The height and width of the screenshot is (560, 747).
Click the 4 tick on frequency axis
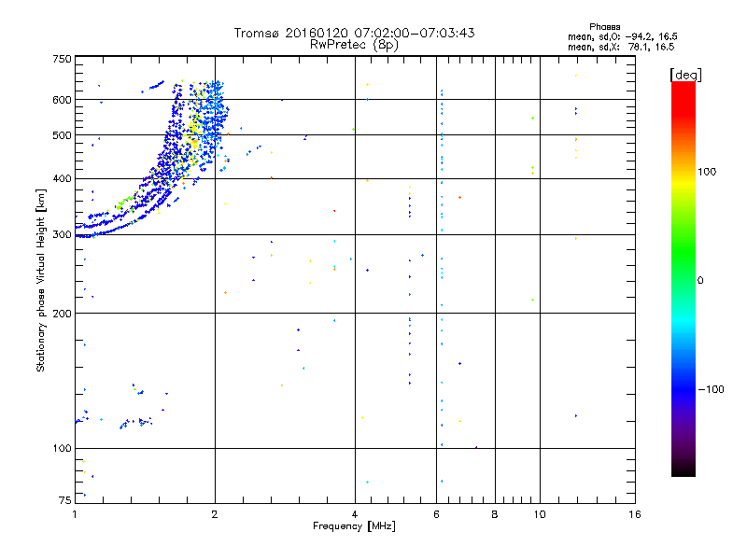[x=355, y=515]
